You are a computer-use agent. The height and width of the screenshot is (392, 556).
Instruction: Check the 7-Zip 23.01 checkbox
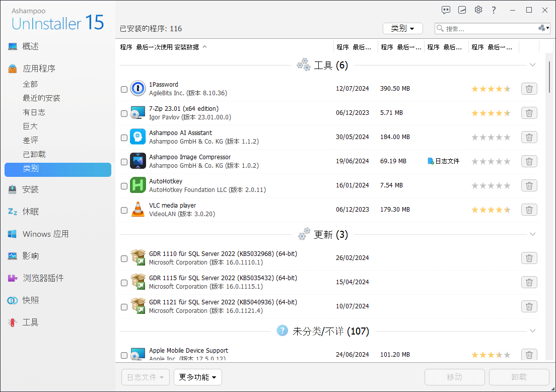click(x=124, y=113)
